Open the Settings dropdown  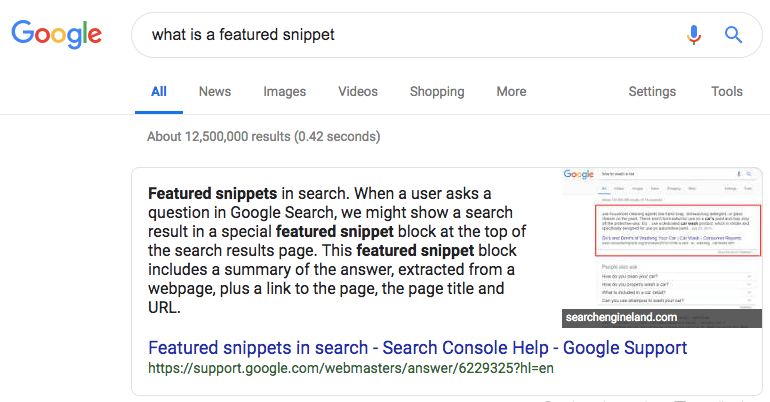pos(652,91)
